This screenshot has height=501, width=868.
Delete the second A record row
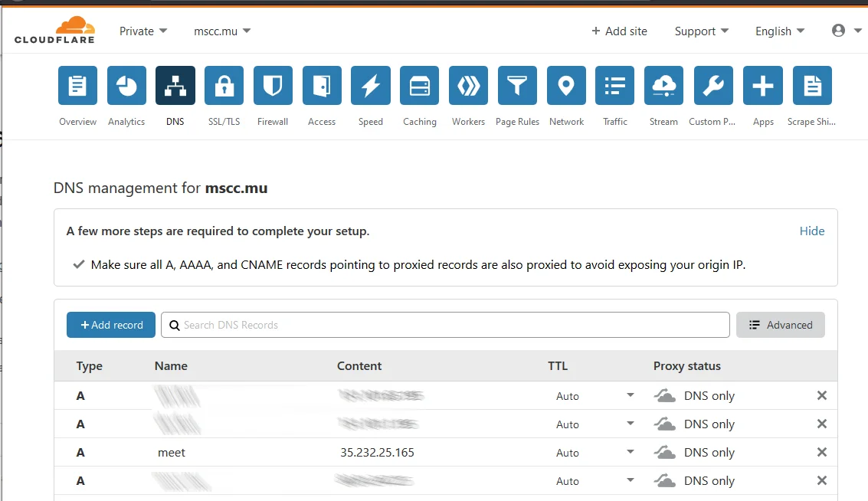[822, 424]
